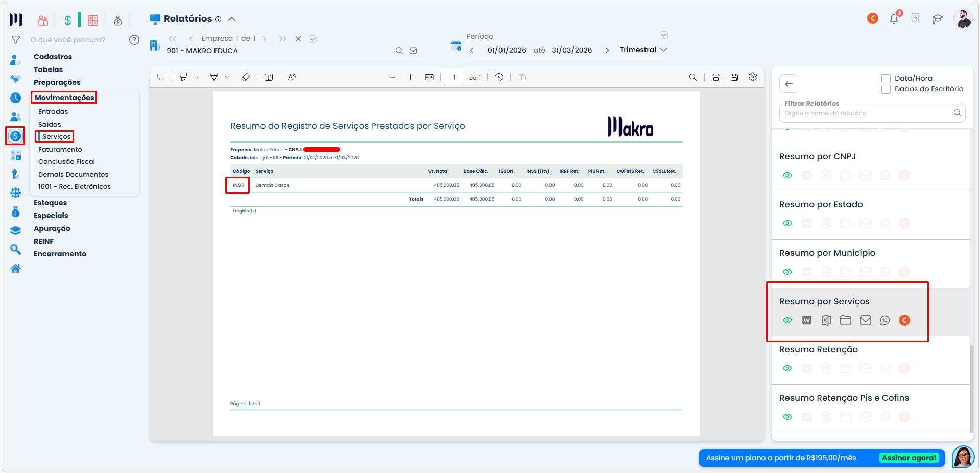Send Resumo por Serviços by email
The width and height of the screenshot is (980, 473).
(866, 320)
